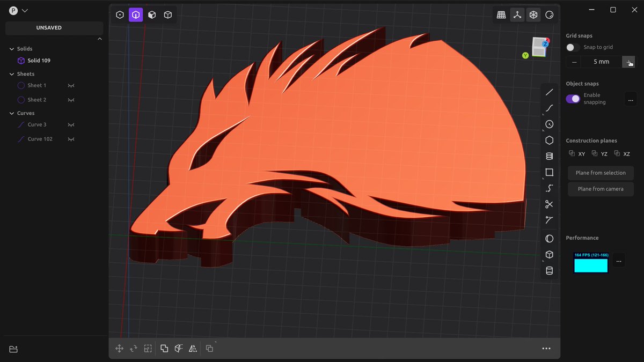
Task: Disable the Enable snapping toggle
Action: click(x=572, y=99)
